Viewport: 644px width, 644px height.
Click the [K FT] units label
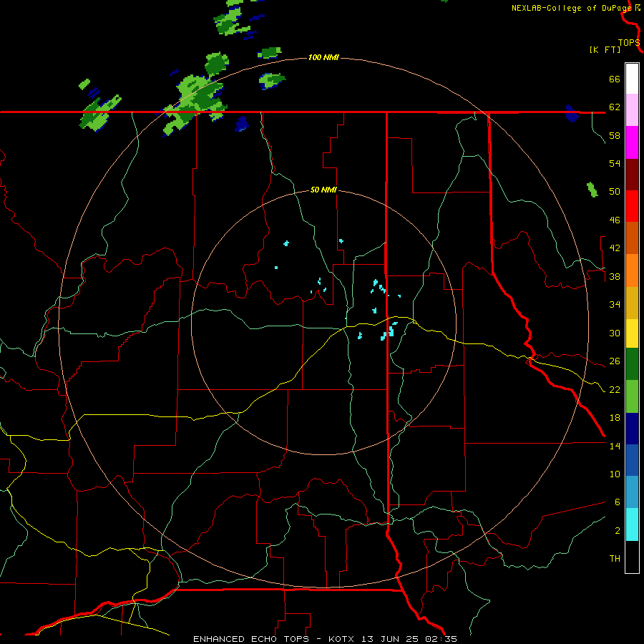coord(605,49)
